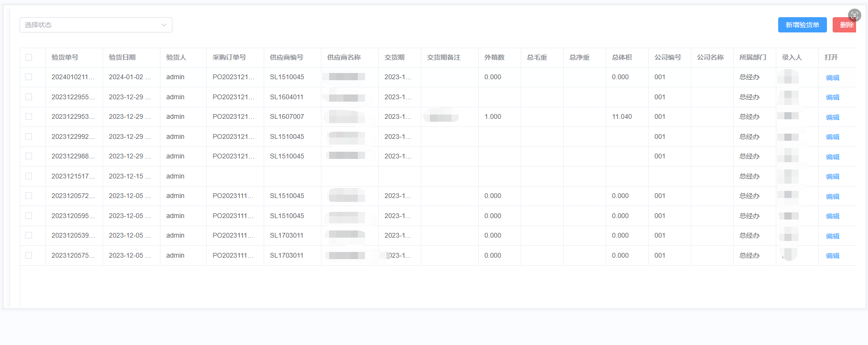
Task: Click the 验货日期 column header
Action: [x=122, y=57]
